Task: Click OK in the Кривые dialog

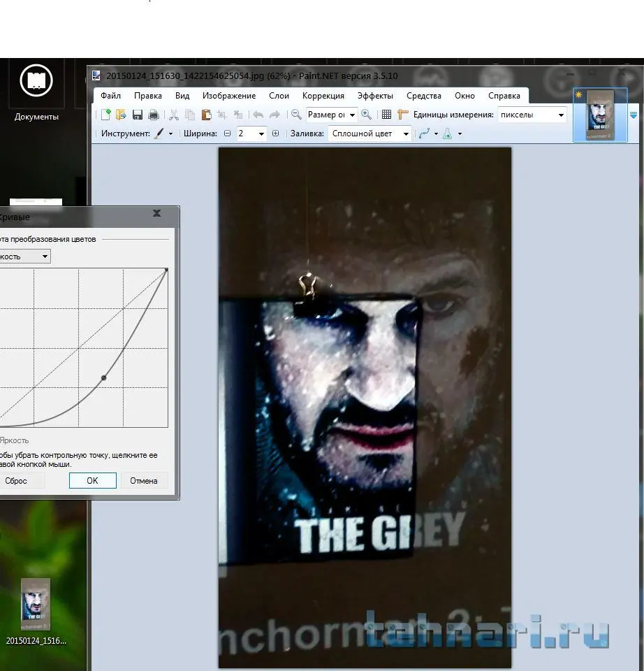Action: [x=93, y=481]
